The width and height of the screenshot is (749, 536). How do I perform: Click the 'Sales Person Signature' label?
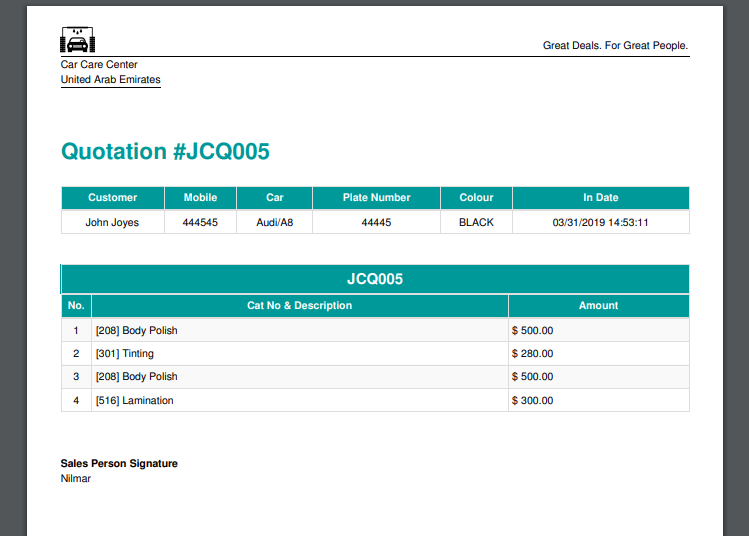[119, 463]
